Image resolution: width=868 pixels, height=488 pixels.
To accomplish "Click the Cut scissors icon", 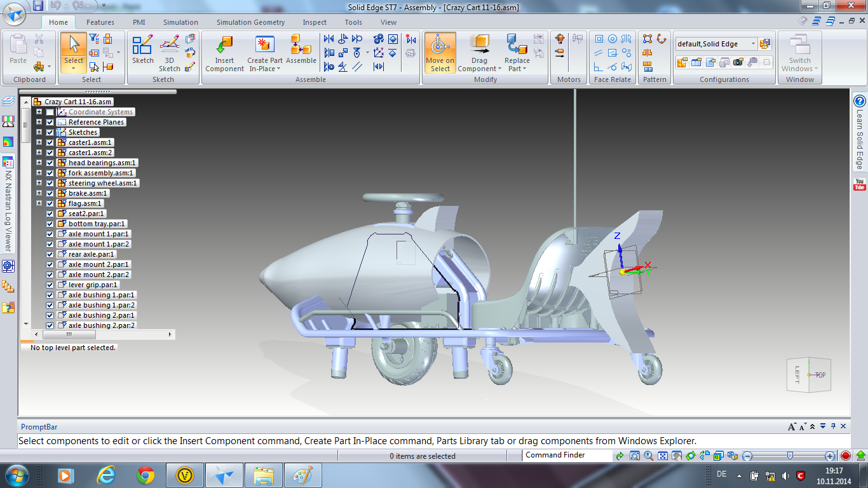I will click(x=39, y=39).
